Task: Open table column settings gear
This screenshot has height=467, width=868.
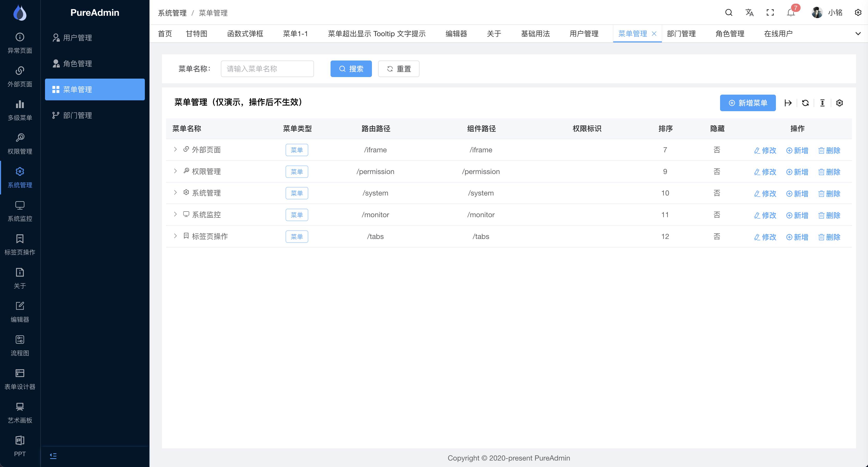Action: pos(839,103)
